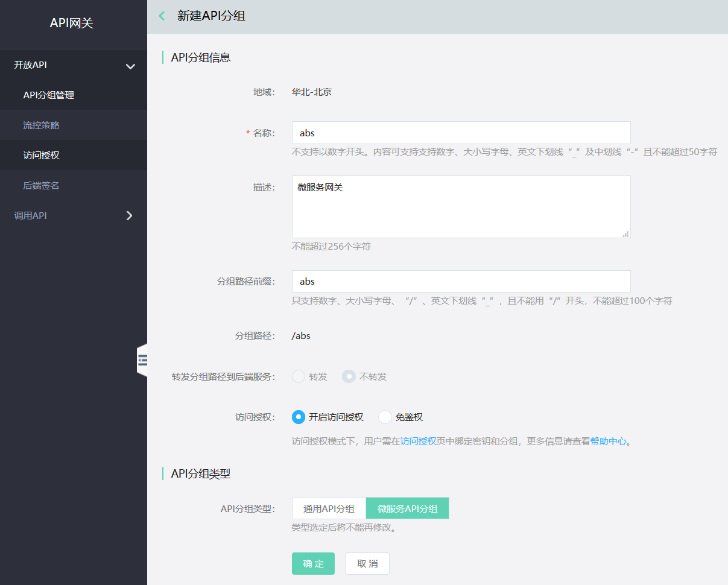Choose the 免鉴权 authorization option
Viewport: 728px width, 585px height.
click(x=384, y=416)
